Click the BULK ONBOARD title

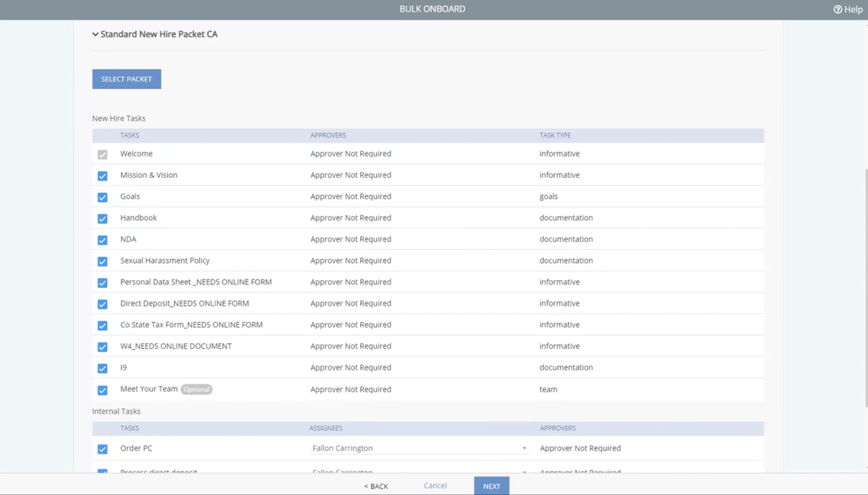[432, 9]
